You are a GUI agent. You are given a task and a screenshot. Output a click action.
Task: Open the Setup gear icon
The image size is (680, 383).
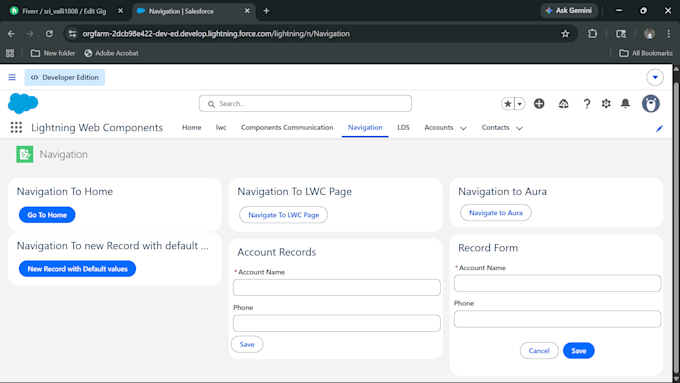[606, 104]
